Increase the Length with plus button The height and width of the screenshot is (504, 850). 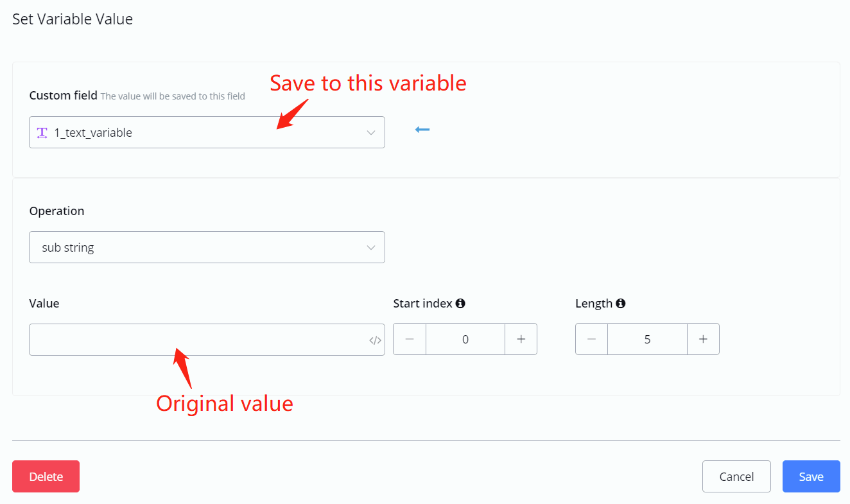tap(703, 339)
